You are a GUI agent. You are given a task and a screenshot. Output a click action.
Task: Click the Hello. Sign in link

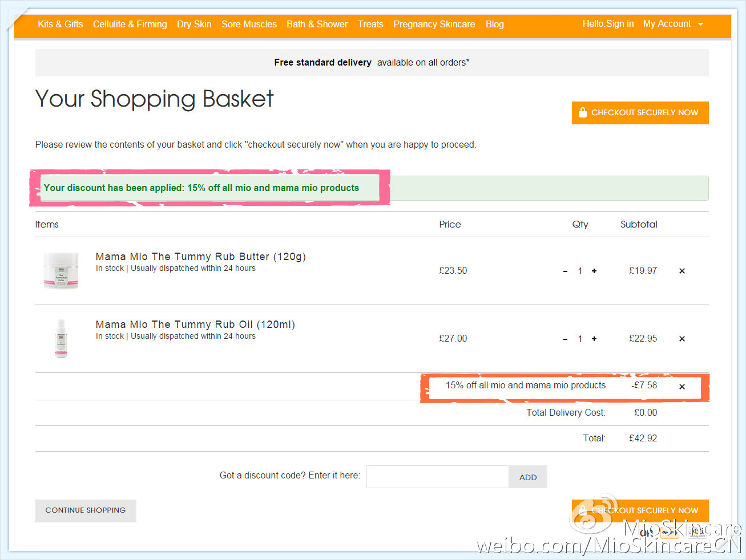(x=608, y=23)
